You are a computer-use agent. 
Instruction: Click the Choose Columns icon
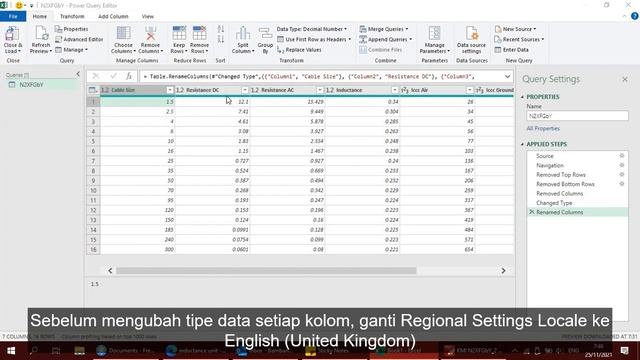click(123, 33)
